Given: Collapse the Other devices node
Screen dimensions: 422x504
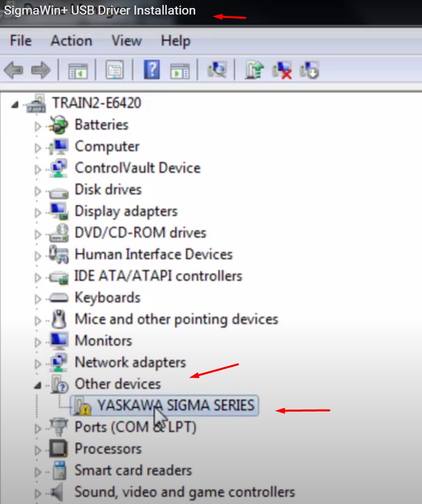Looking at the screenshot, I should pos(38,385).
